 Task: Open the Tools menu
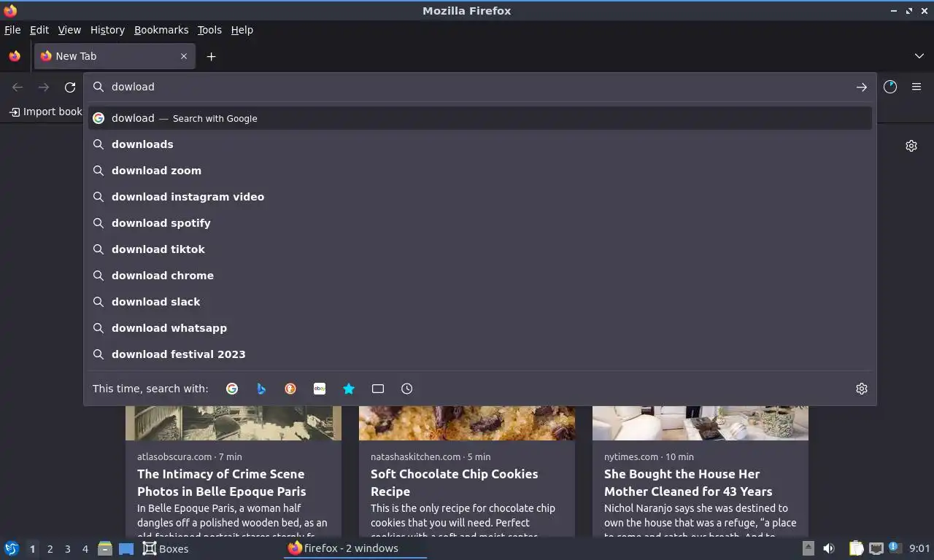209,30
